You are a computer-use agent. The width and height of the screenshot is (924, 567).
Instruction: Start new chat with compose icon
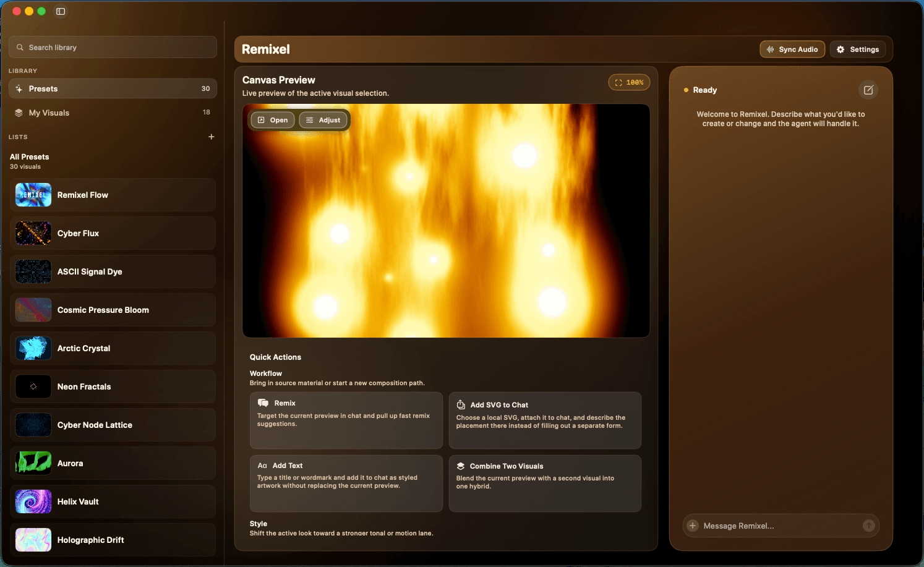868,90
